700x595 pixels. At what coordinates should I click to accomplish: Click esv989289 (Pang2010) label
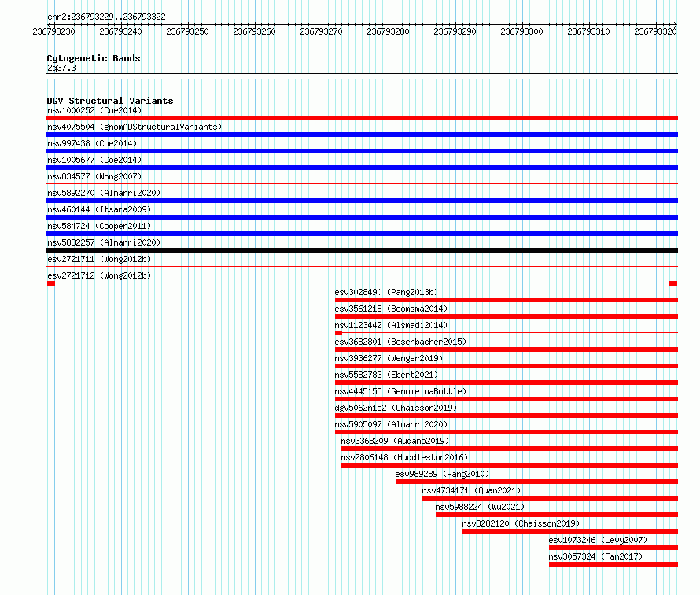(442, 474)
